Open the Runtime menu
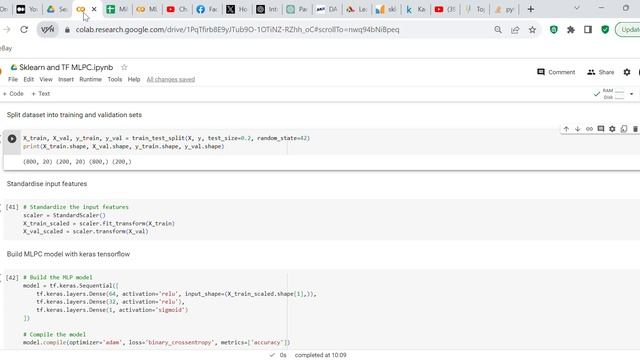Screen dimensions: 640x360 [x=90, y=79]
